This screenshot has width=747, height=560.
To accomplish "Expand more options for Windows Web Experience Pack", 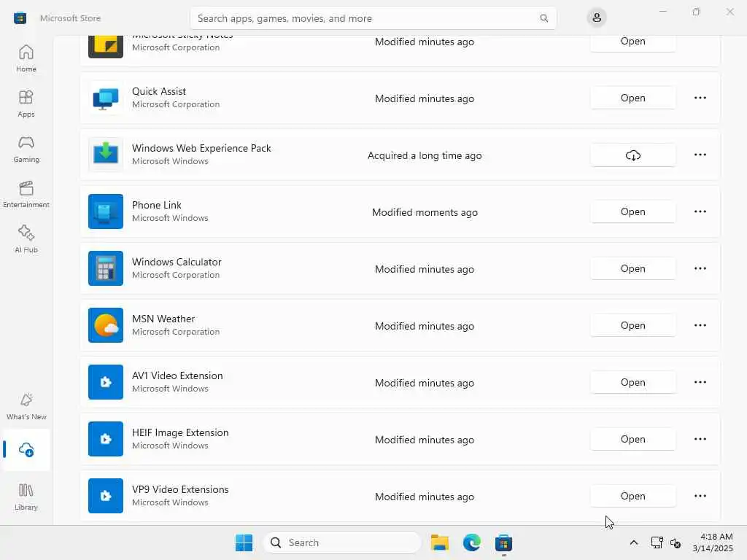I will [x=700, y=155].
